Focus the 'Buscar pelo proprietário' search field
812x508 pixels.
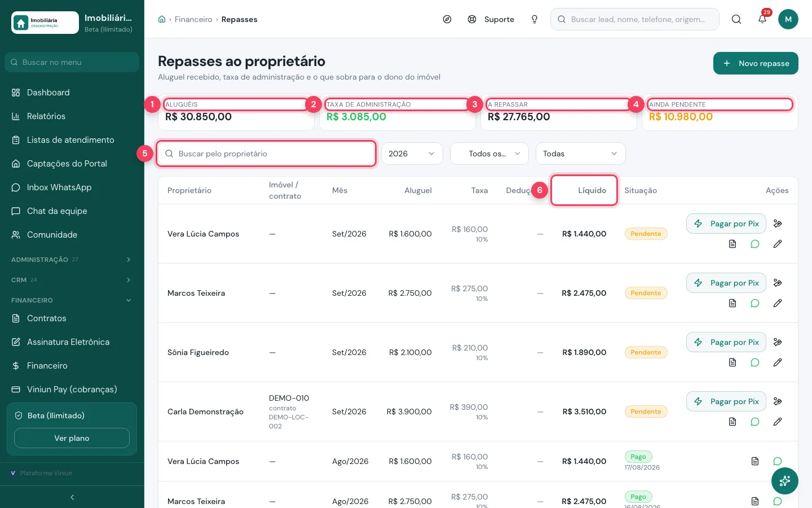[x=266, y=154]
